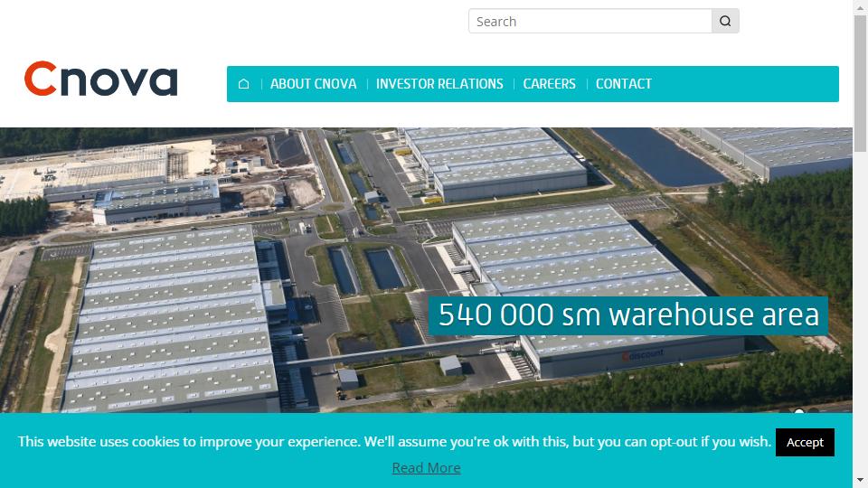Click the magnifying glass search button
The height and width of the screenshot is (488, 868).
point(725,21)
